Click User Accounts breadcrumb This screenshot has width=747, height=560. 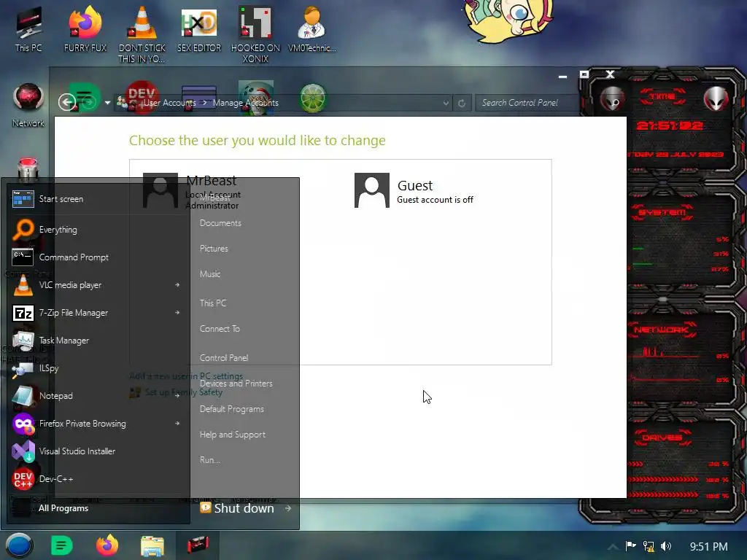(169, 103)
